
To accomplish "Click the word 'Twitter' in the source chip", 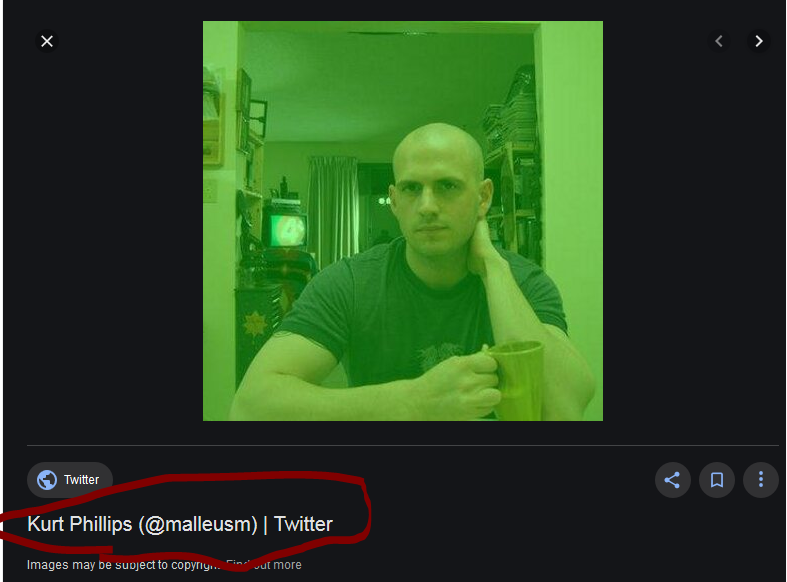I will pos(81,480).
